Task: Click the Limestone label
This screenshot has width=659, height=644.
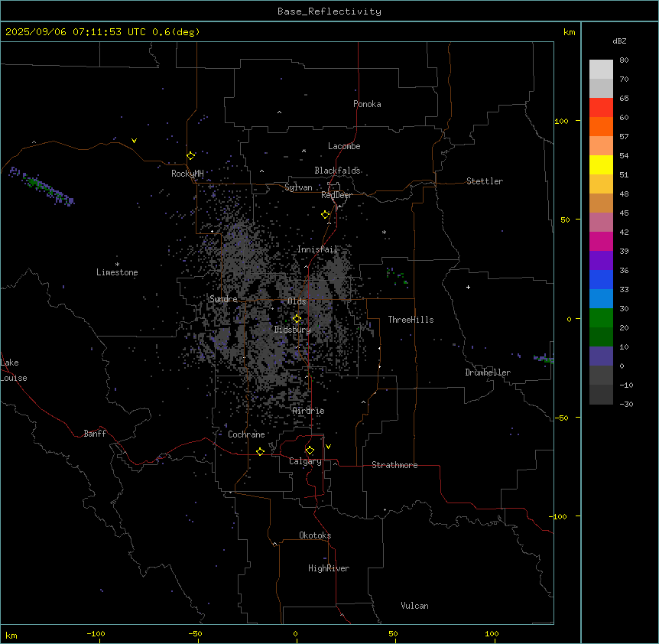Action: pyautogui.click(x=117, y=272)
